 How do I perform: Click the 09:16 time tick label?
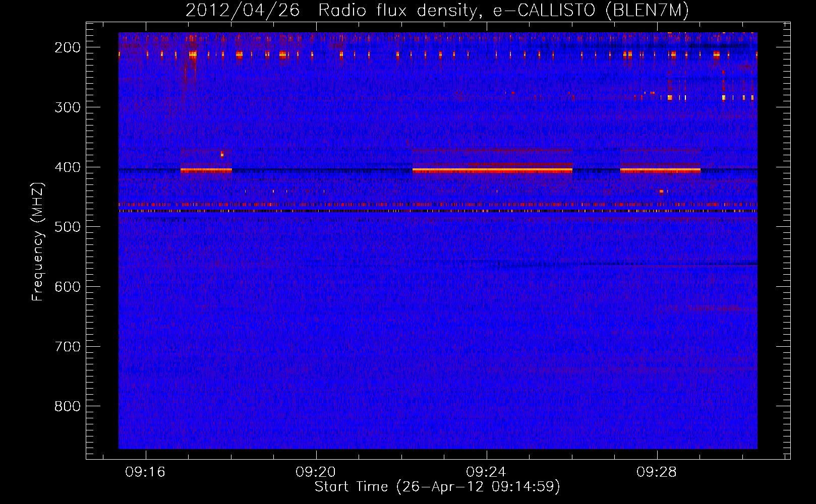coord(145,472)
